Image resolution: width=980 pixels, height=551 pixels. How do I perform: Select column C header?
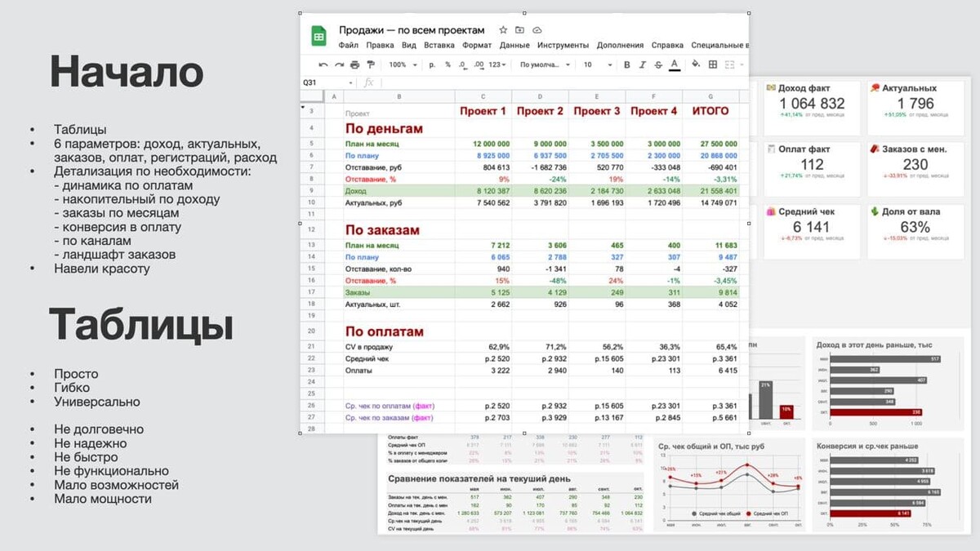(x=483, y=96)
